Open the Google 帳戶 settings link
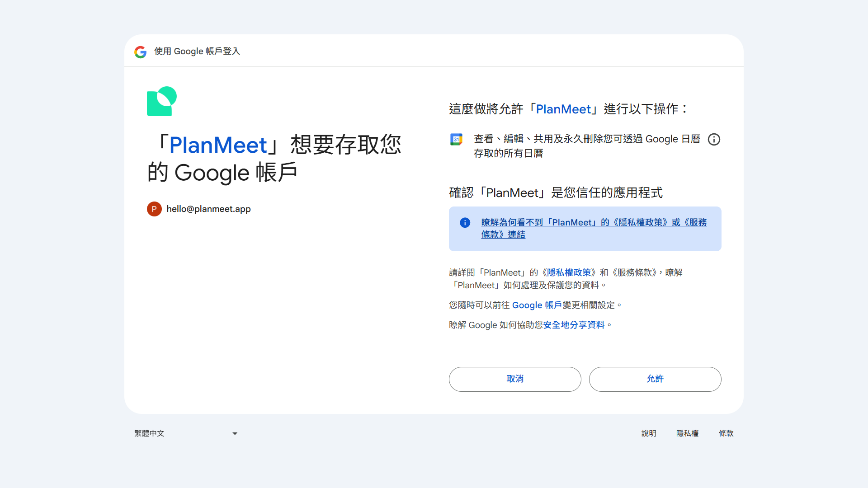Image resolution: width=868 pixels, height=488 pixels. point(537,305)
